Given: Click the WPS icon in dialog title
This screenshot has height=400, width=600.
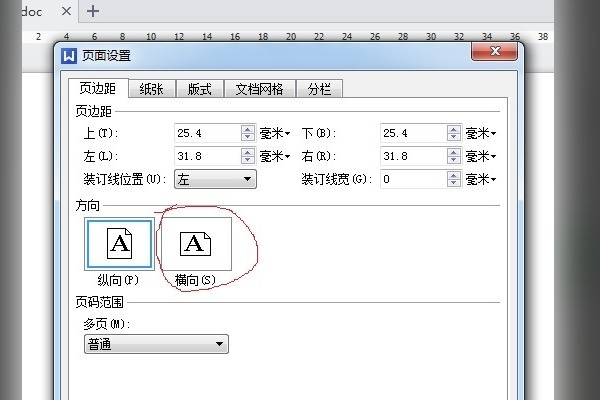Looking at the screenshot, I should pyautogui.click(x=68, y=56).
